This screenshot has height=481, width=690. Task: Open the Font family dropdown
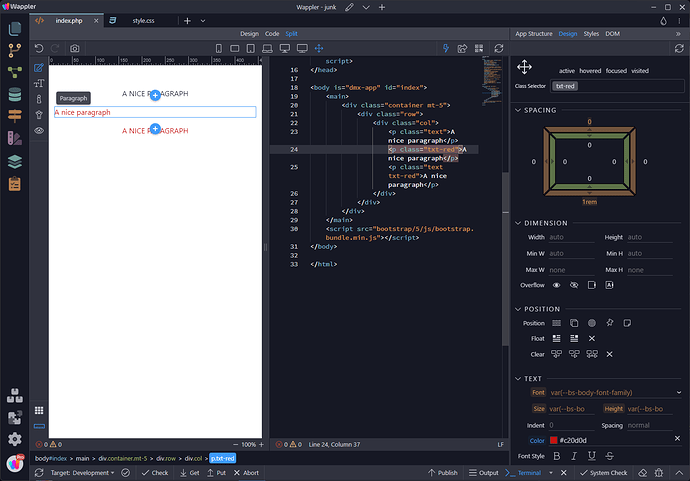679,393
